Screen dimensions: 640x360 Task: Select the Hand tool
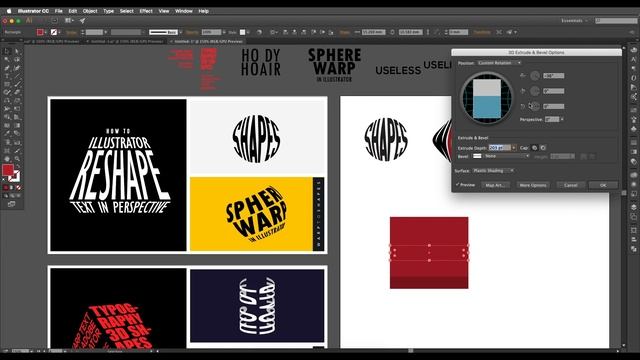tap(7, 159)
